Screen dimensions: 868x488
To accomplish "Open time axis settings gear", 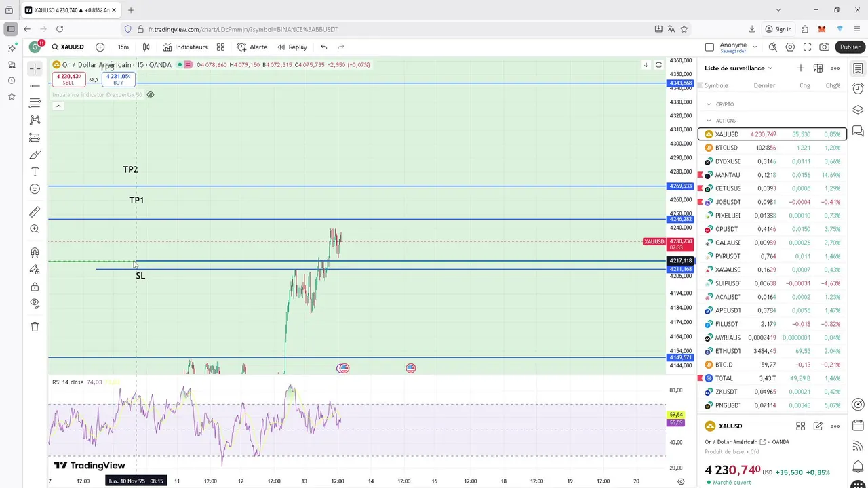I will click(681, 481).
